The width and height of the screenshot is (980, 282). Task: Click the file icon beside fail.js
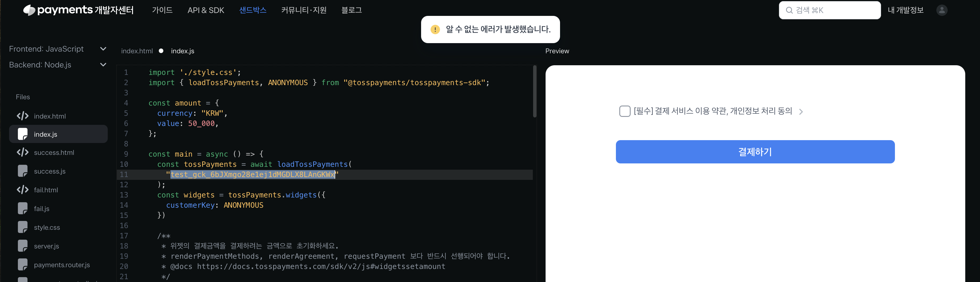click(x=23, y=208)
